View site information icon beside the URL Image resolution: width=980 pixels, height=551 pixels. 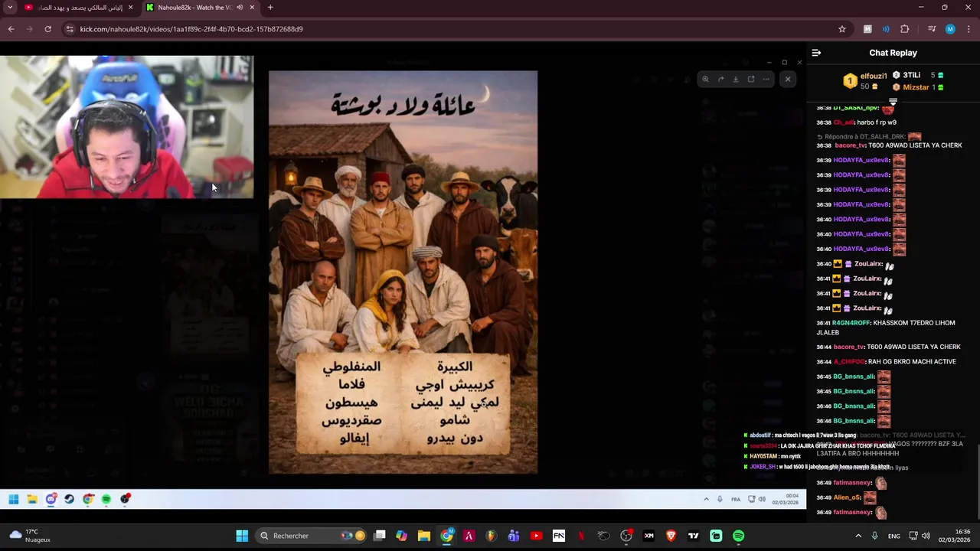tap(70, 29)
